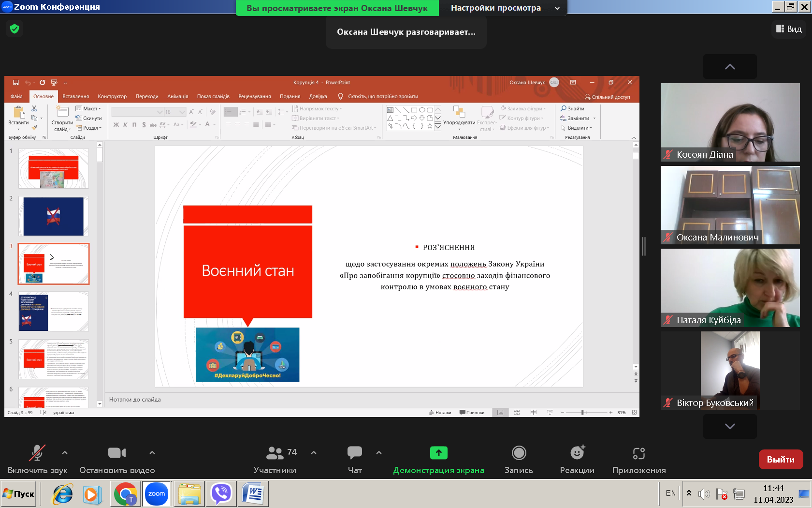Switch to slide sorter view icon
The image size is (812, 508).
tap(517, 413)
